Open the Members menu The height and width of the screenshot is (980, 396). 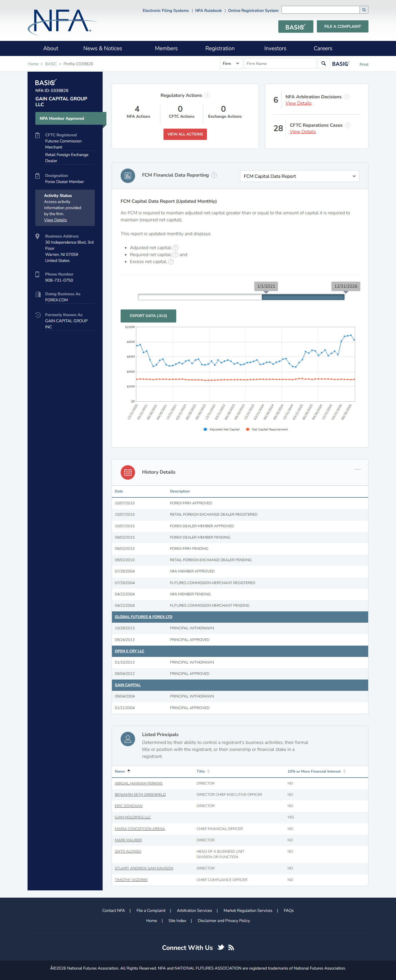tap(166, 48)
